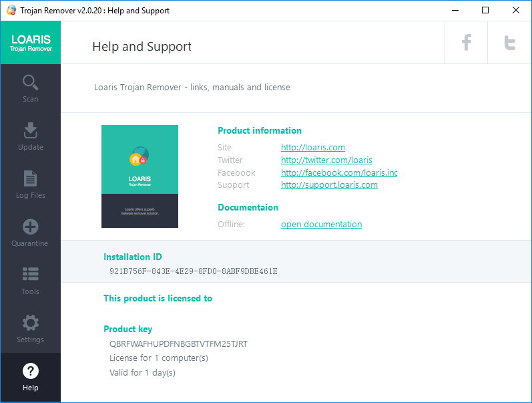
Task: Click the Installation ID value 921B756F-843E-4E29-8FD0-8ABF9DBE461E
Action: tap(194, 271)
